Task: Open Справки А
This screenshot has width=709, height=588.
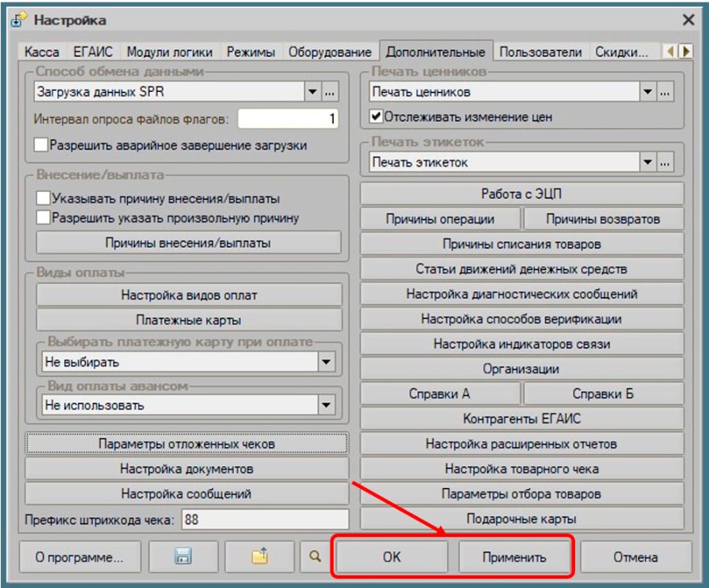Action: (x=440, y=394)
